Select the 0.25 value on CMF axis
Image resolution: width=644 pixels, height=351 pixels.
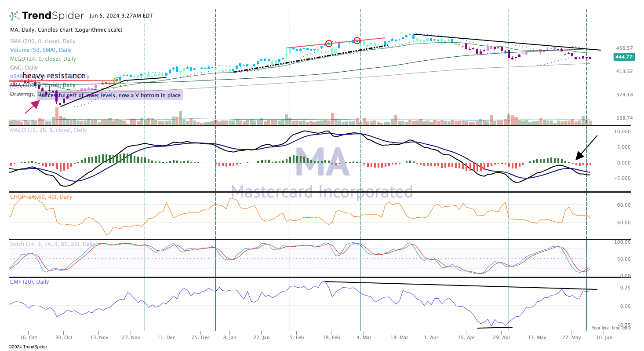point(625,288)
